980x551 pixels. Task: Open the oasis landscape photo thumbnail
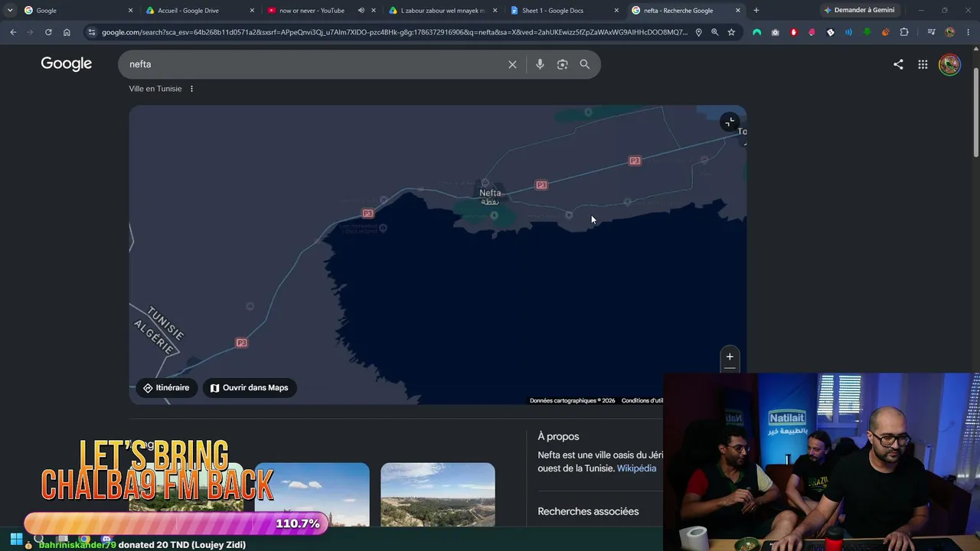(438, 494)
